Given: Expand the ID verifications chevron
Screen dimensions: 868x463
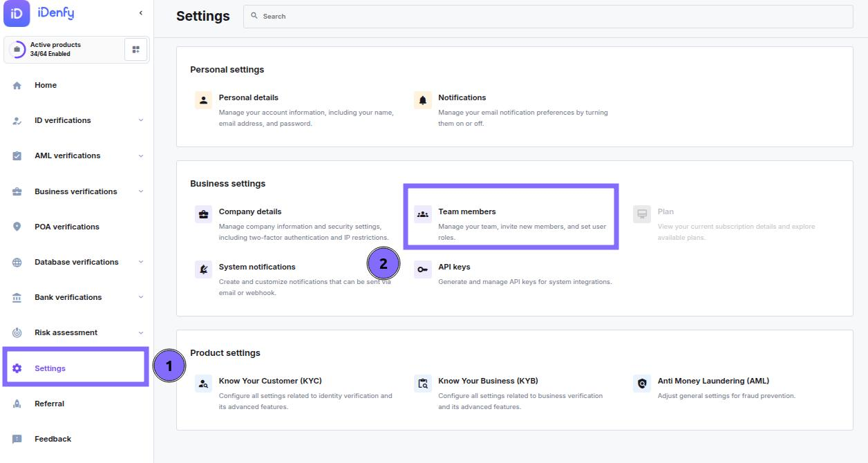Looking at the screenshot, I should click(141, 120).
